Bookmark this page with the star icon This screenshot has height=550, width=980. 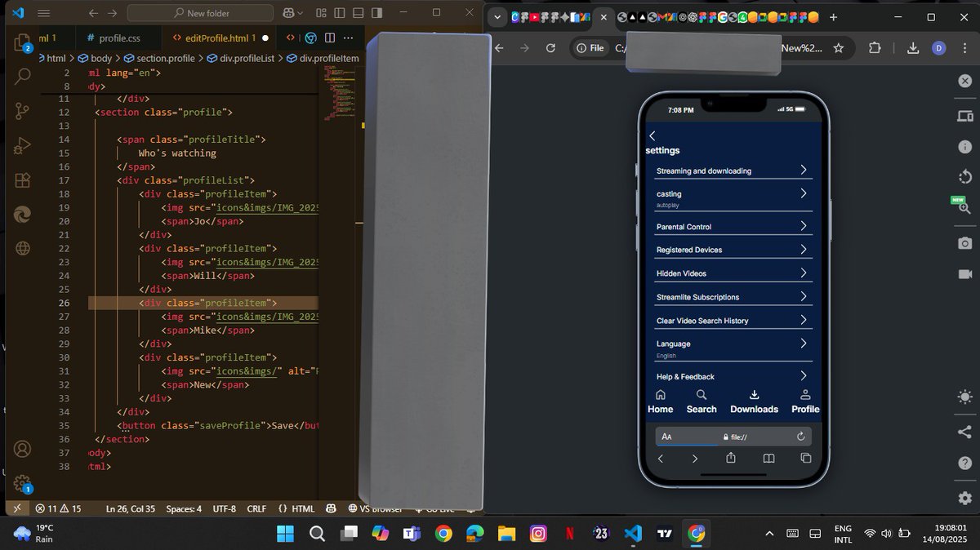[839, 48]
